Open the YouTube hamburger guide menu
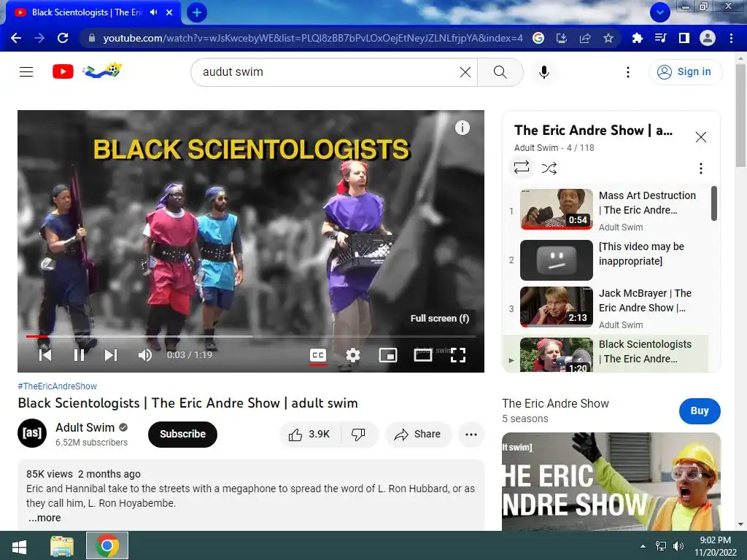 pyautogui.click(x=26, y=72)
